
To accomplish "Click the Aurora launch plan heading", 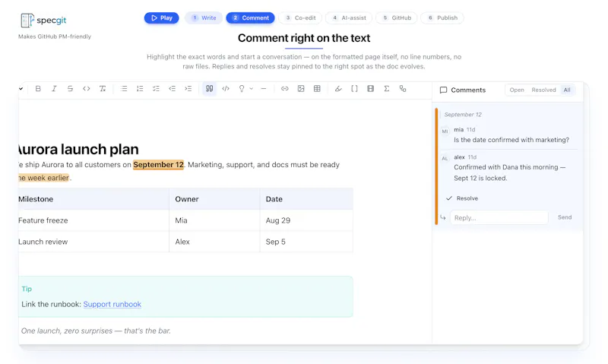I will click(x=78, y=149).
